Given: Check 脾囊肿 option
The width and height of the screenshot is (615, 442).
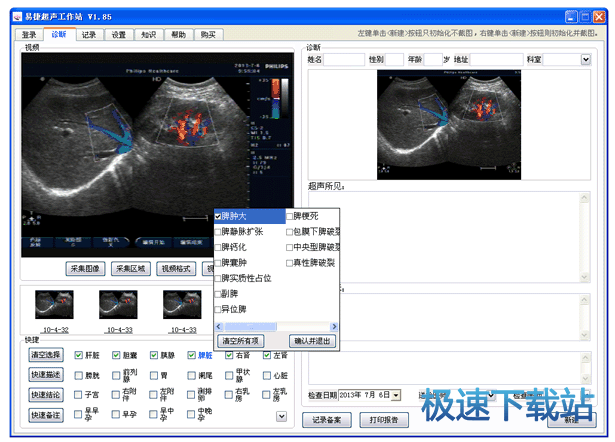Looking at the screenshot, I should 218,263.
